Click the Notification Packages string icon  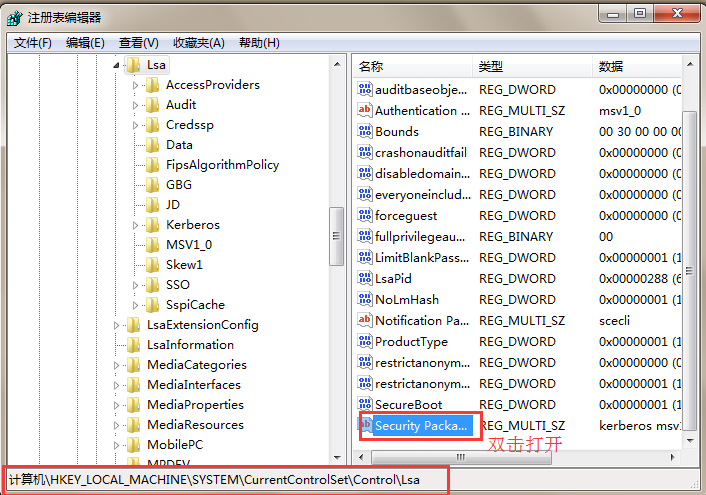tap(365, 320)
